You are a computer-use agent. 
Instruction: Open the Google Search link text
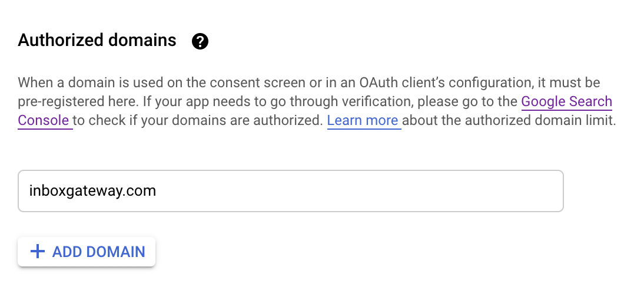point(567,101)
